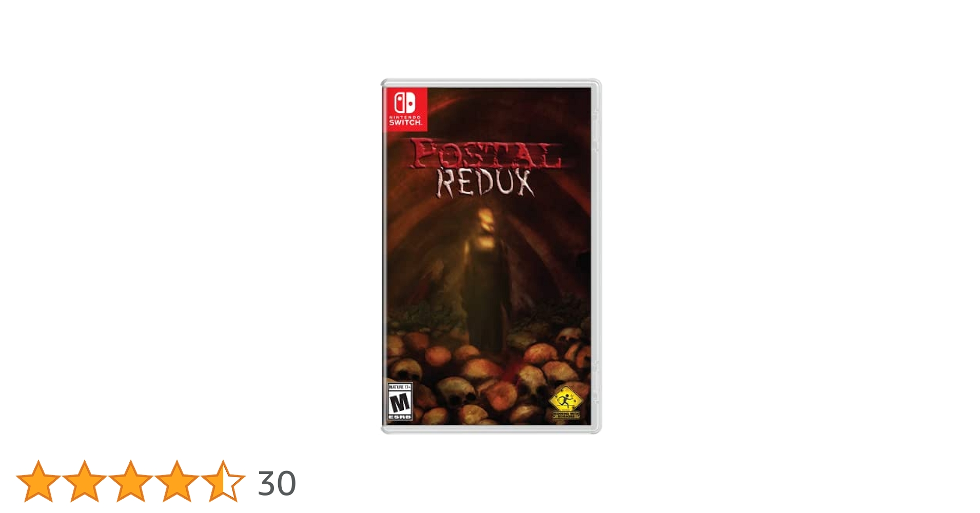Click the white REDUX title text
The height and width of the screenshot is (513, 980).
point(485,183)
